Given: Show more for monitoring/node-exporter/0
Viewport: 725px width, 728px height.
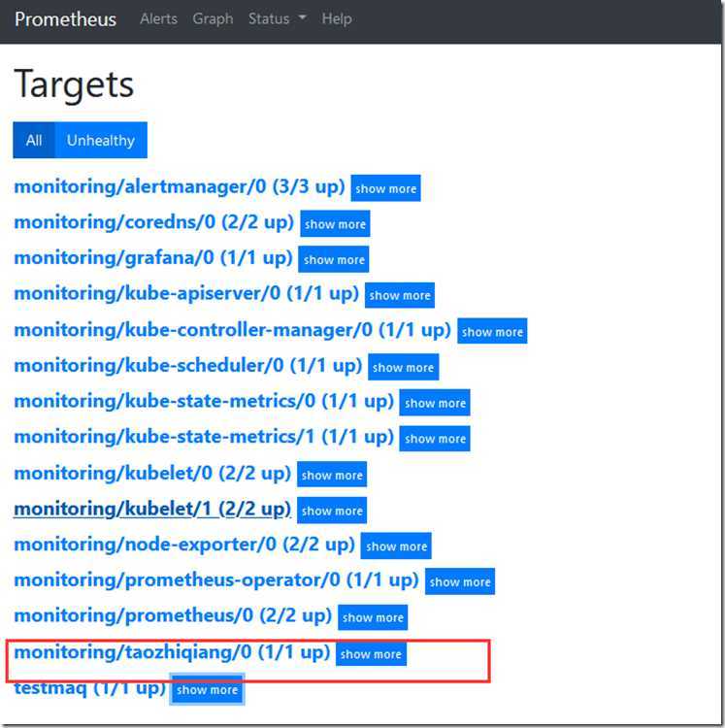Looking at the screenshot, I should point(396,546).
